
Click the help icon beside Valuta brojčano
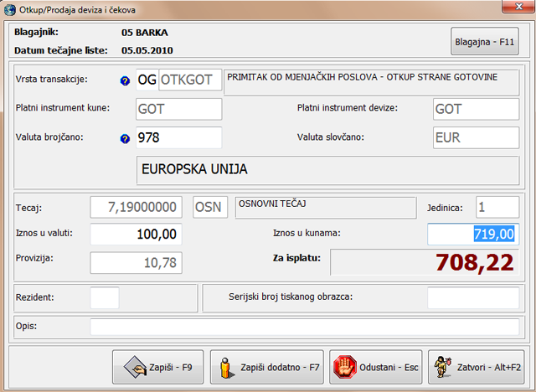125,138
